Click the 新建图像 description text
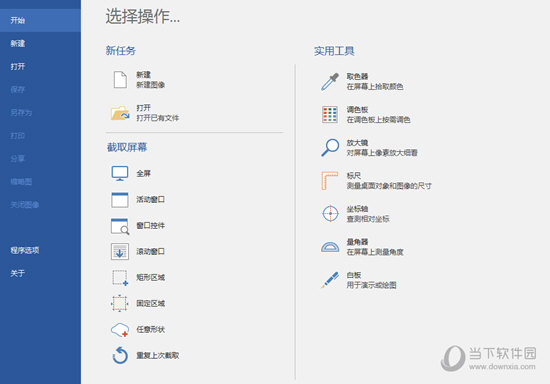This screenshot has height=384, width=550. click(150, 85)
